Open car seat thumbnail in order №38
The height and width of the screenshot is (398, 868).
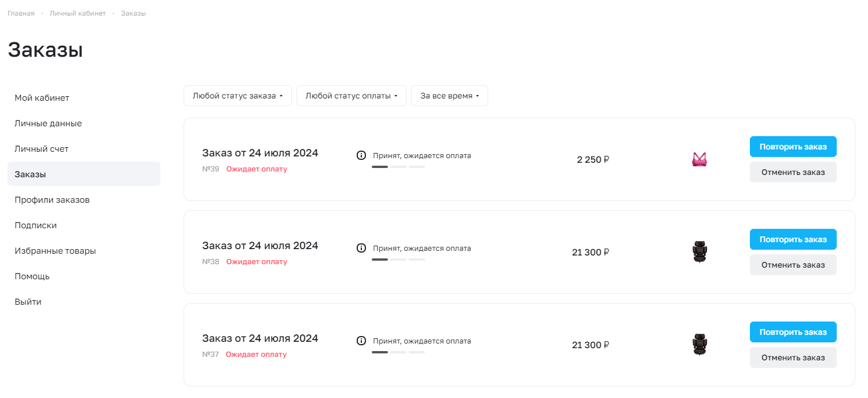[699, 252]
